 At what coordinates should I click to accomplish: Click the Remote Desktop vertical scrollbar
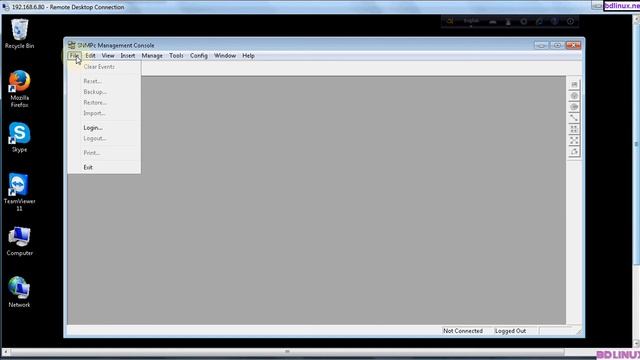click(x=636, y=144)
